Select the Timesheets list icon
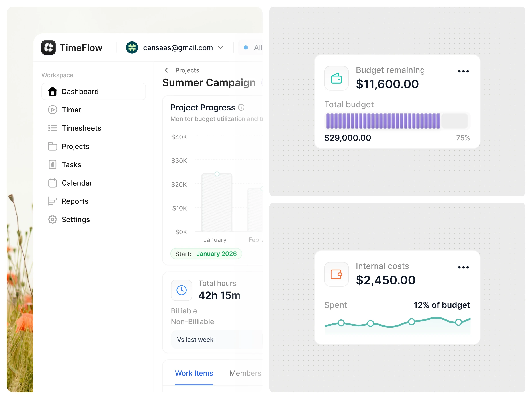Viewport: 532px width, 399px height. click(53, 128)
